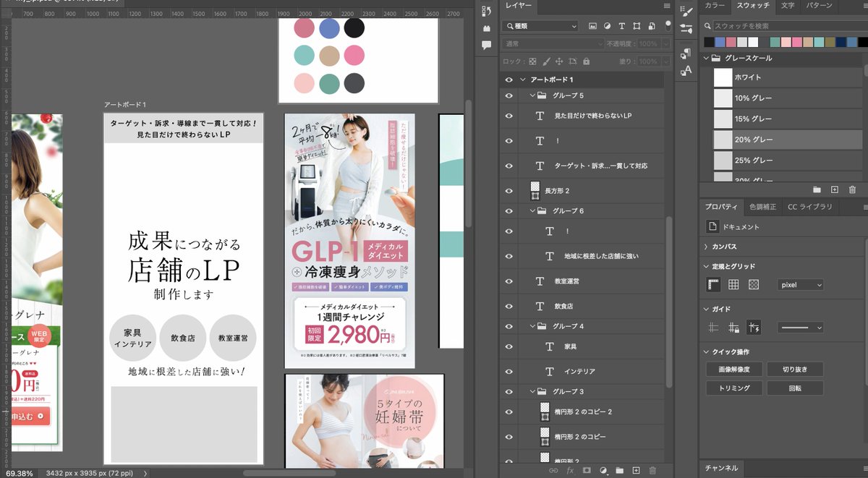Image resolution: width=868 pixels, height=478 pixels.
Task: Open the Comments panel icon
Action: point(486,45)
